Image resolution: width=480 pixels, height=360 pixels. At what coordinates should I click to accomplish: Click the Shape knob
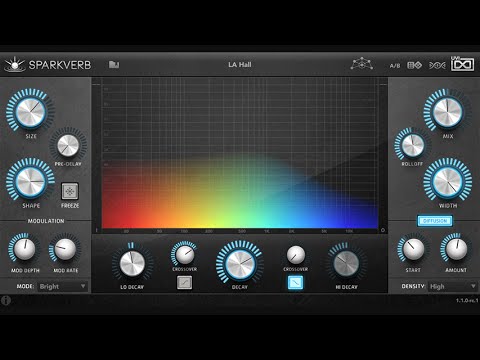coord(30,181)
